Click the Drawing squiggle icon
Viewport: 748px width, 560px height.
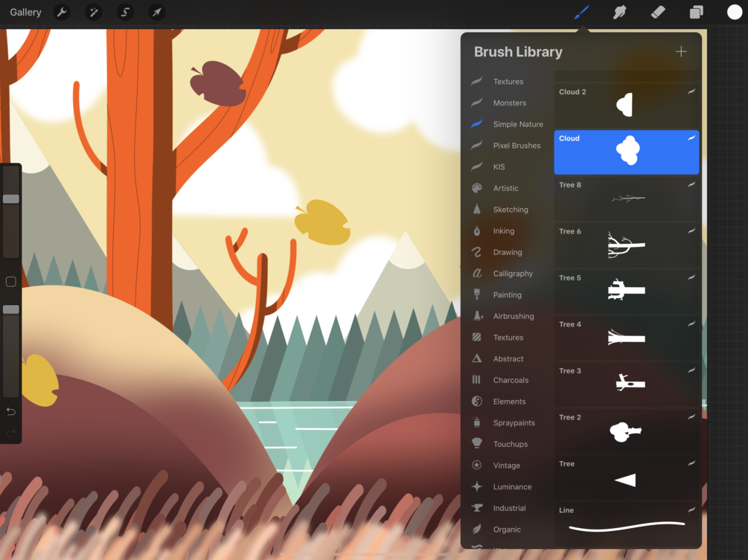coord(476,252)
